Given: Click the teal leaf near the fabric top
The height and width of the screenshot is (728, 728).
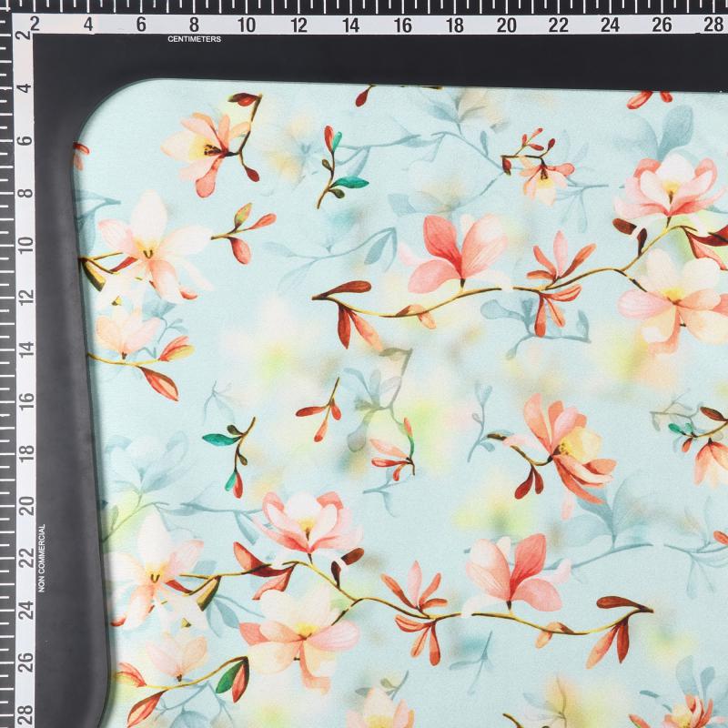Looking at the screenshot, I should coord(351,183).
